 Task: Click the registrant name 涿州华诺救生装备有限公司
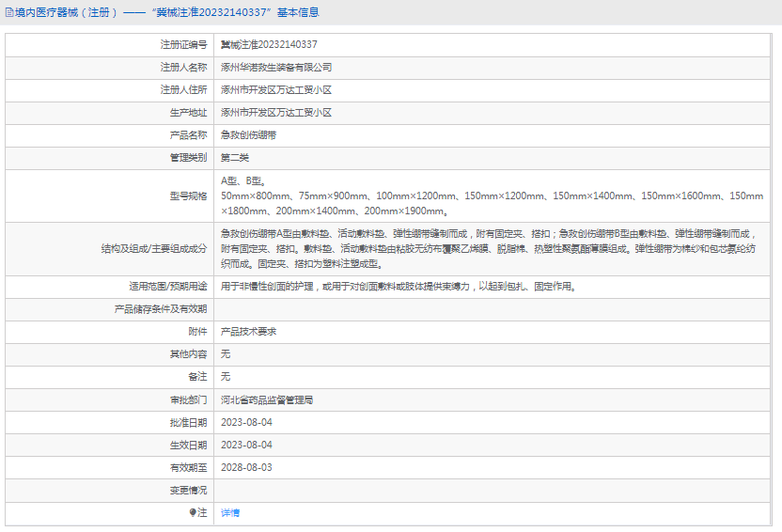pyautogui.click(x=276, y=68)
